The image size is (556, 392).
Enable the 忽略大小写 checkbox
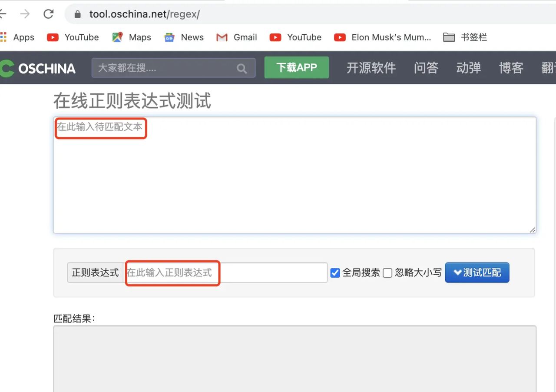[x=387, y=272]
